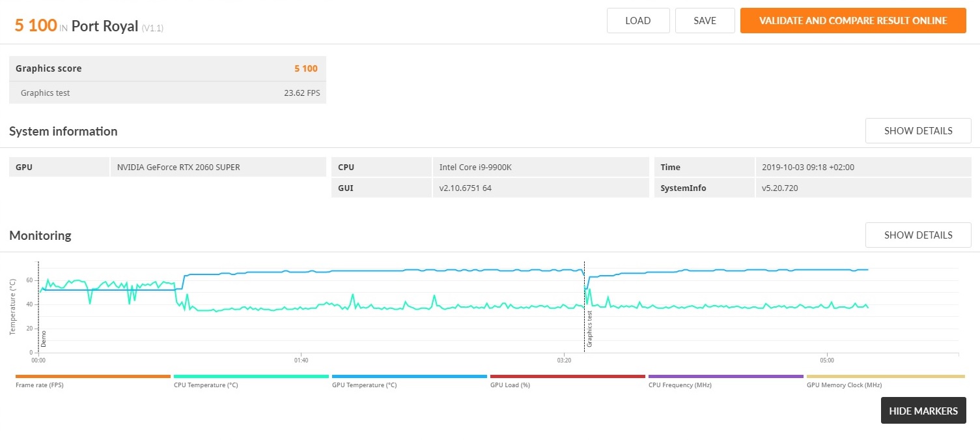Click the CPU label cell
980x440 pixels.
(x=382, y=167)
